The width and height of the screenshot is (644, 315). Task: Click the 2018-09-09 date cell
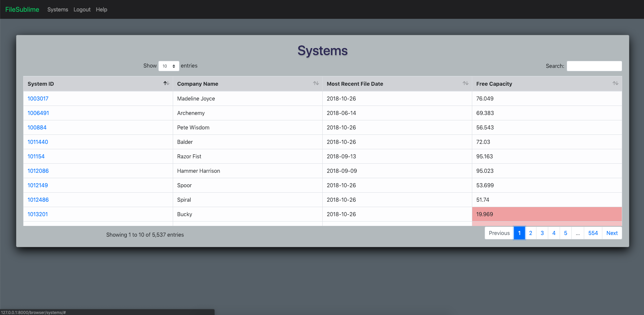397,171
